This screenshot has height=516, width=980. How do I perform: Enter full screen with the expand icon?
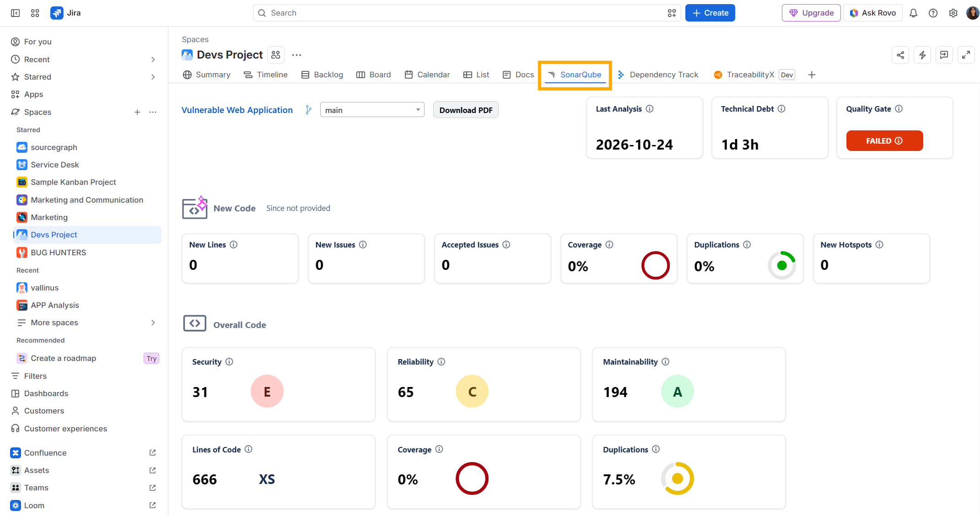[966, 55]
